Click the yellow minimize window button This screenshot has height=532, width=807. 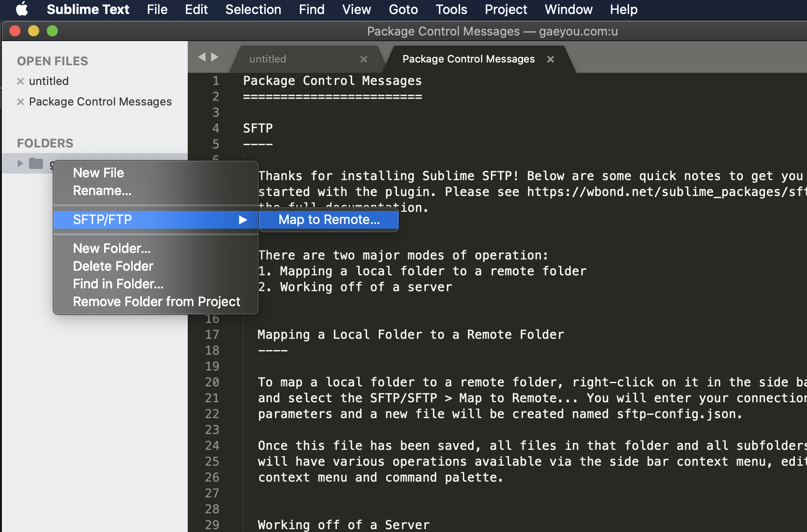(34, 31)
